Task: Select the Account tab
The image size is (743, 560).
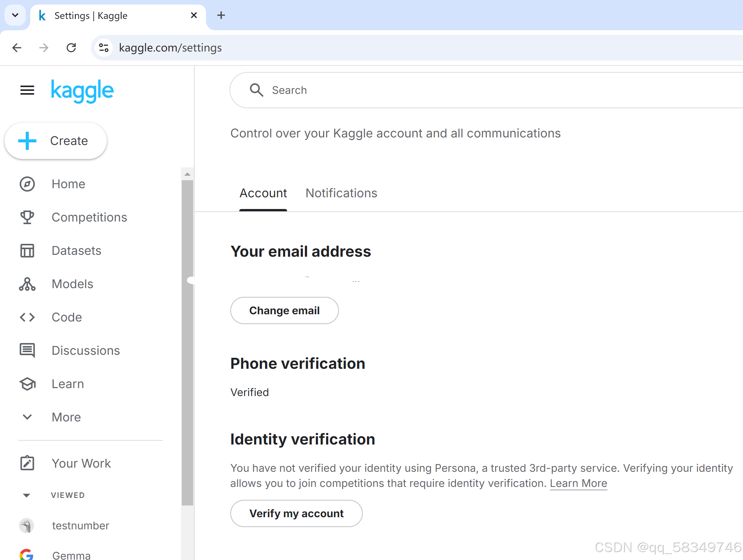Action: pyautogui.click(x=263, y=193)
